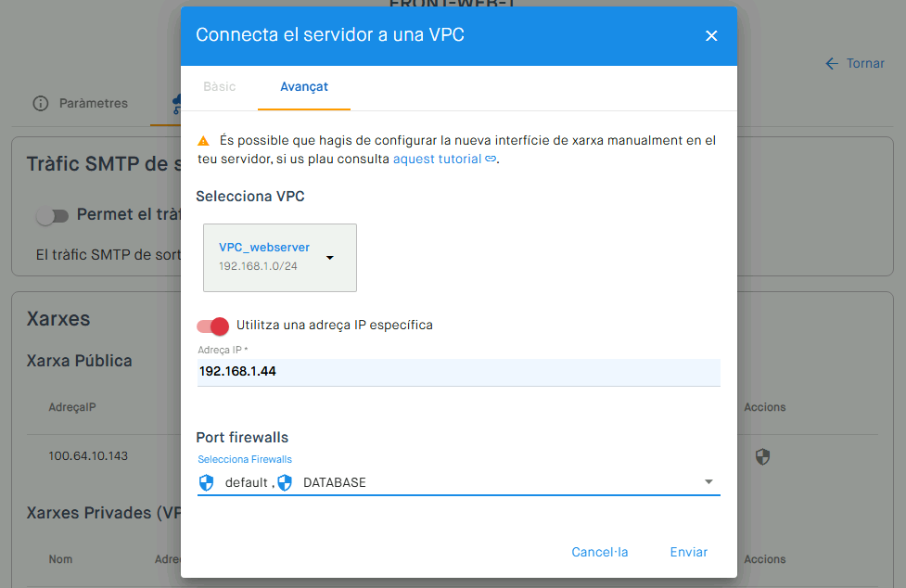Click the back arrow icon beside Tornar
906x588 pixels.
[832, 64]
